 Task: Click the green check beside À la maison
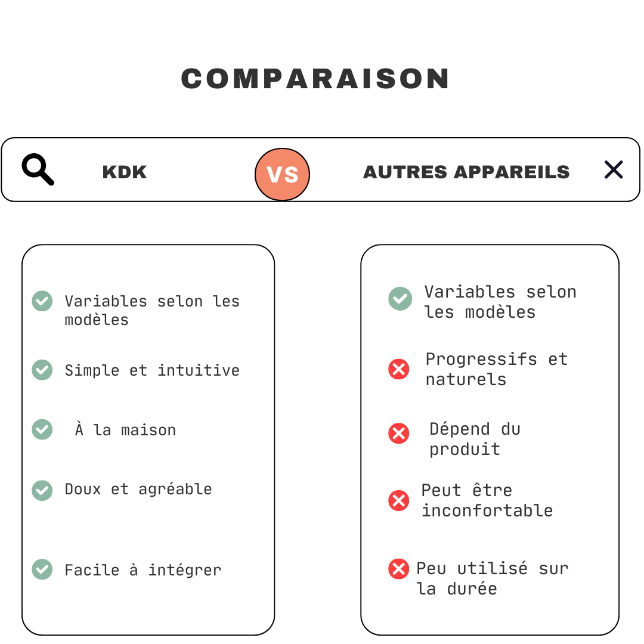[42, 429]
